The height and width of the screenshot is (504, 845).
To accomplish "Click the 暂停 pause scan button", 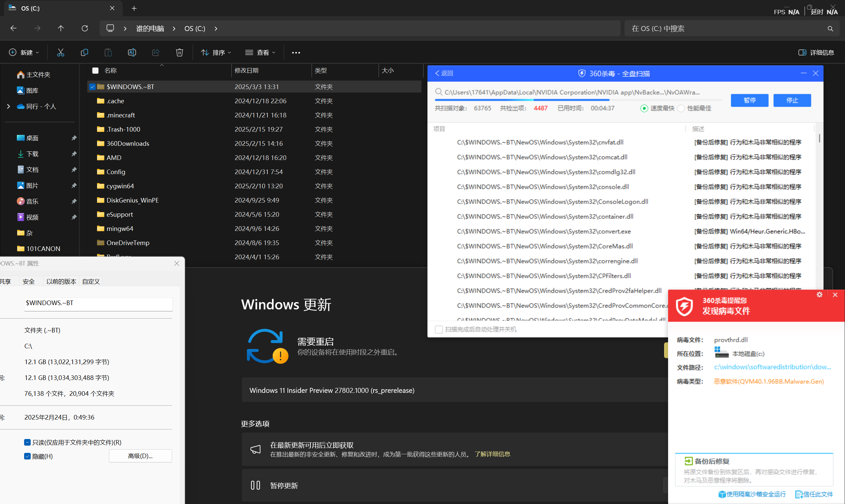I will click(x=749, y=100).
